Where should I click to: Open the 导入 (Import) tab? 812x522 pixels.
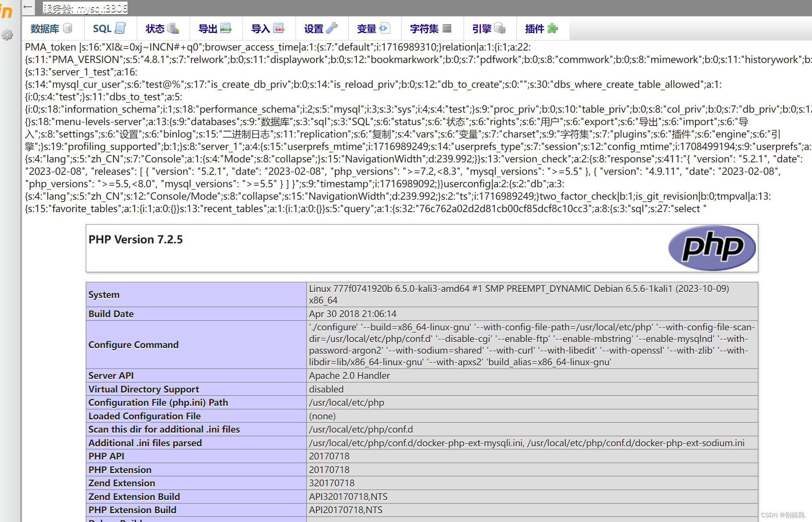[268, 28]
